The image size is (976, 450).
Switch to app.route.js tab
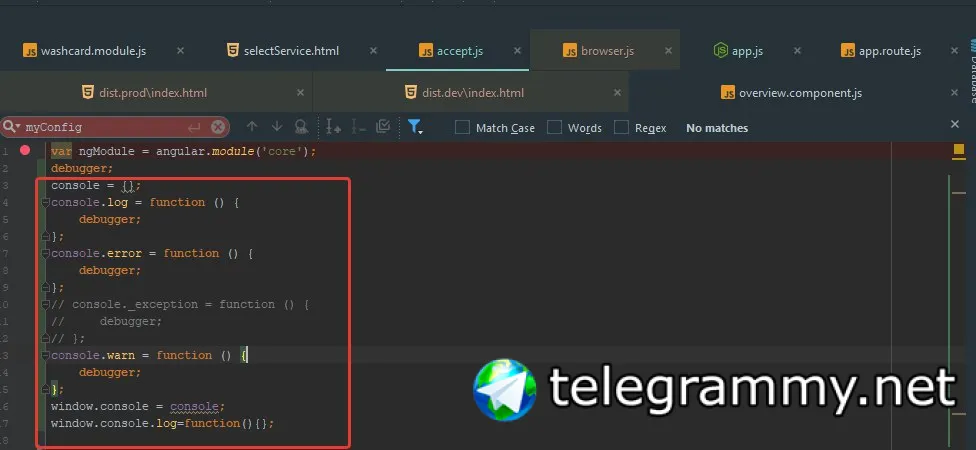click(881, 51)
